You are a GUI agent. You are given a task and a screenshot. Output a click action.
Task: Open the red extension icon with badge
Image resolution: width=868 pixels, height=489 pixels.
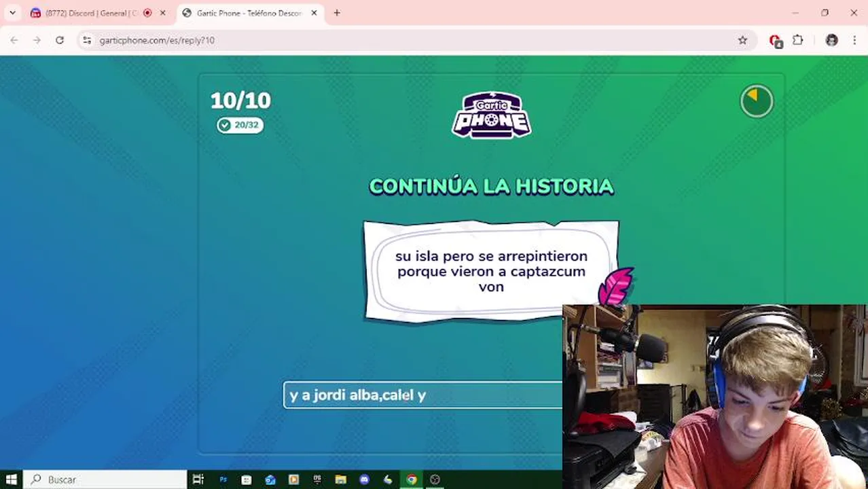pyautogui.click(x=776, y=41)
